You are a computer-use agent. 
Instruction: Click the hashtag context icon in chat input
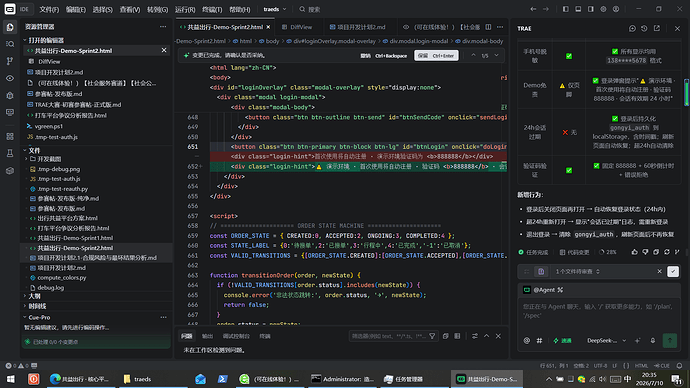pos(539,340)
